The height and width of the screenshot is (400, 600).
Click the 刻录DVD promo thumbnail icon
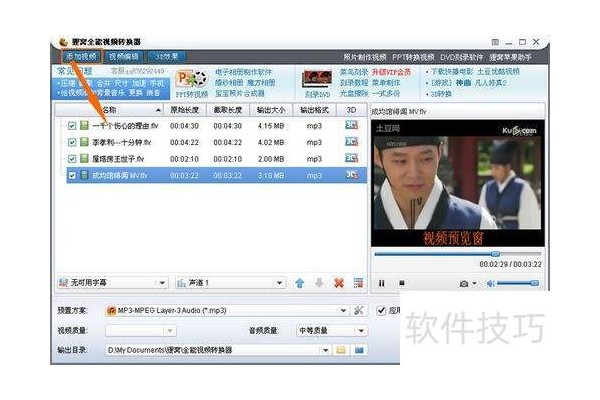click(317, 80)
